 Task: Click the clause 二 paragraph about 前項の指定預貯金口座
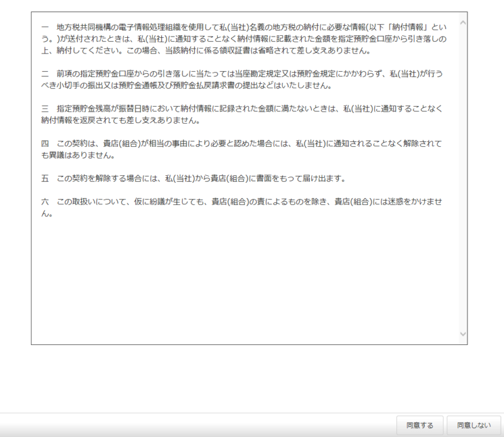pyautogui.click(x=242, y=80)
